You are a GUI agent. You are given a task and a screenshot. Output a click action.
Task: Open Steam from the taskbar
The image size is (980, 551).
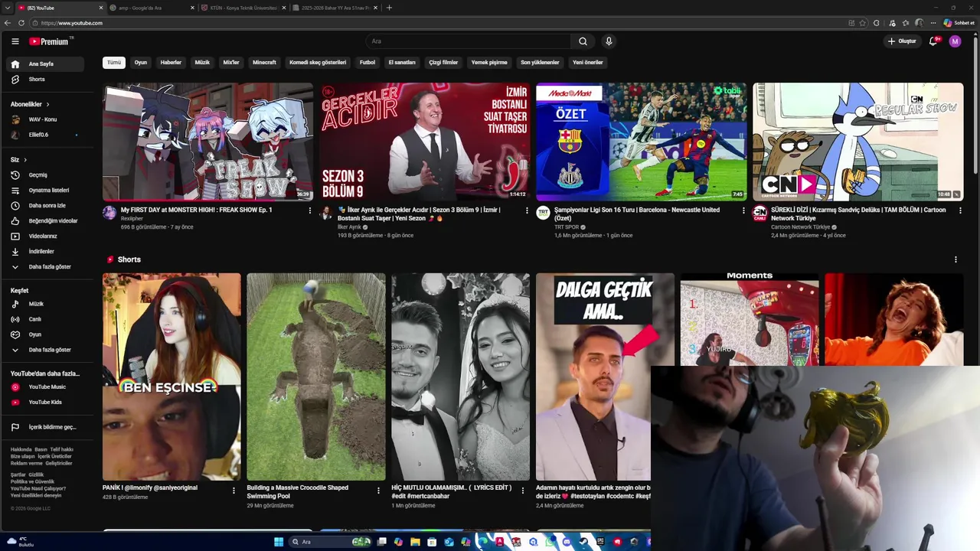(583, 542)
